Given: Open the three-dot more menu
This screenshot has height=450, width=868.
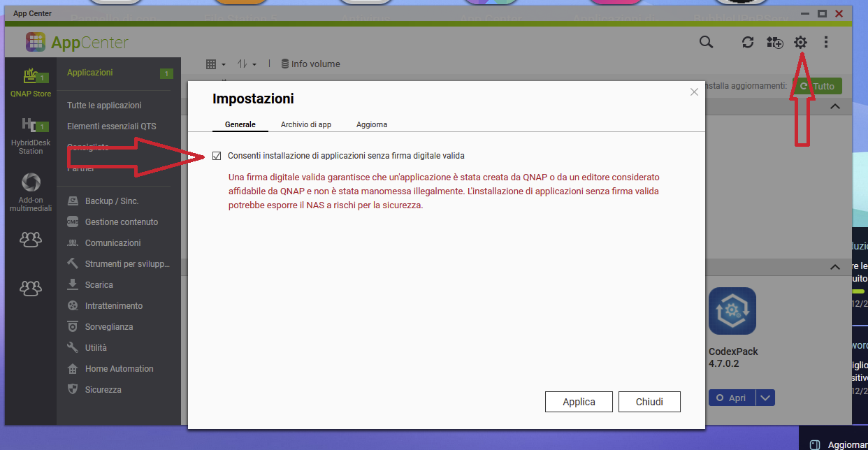Looking at the screenshot, I should click(x=826, y=43).
